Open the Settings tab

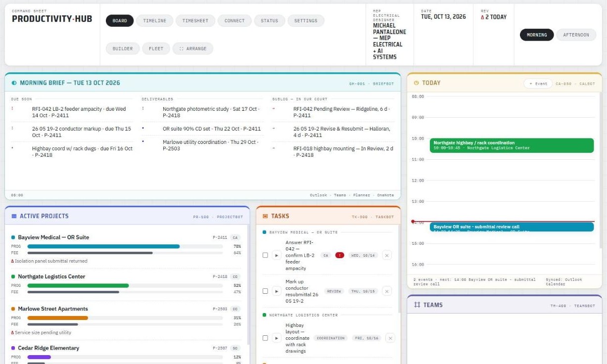click(306, 21)
